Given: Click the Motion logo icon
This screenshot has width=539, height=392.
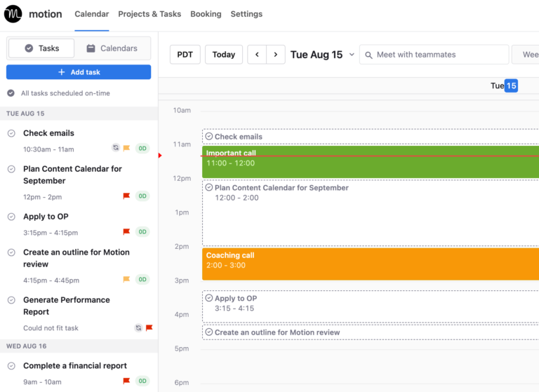Looking at the screenshot, I should (x=13, y=14).
